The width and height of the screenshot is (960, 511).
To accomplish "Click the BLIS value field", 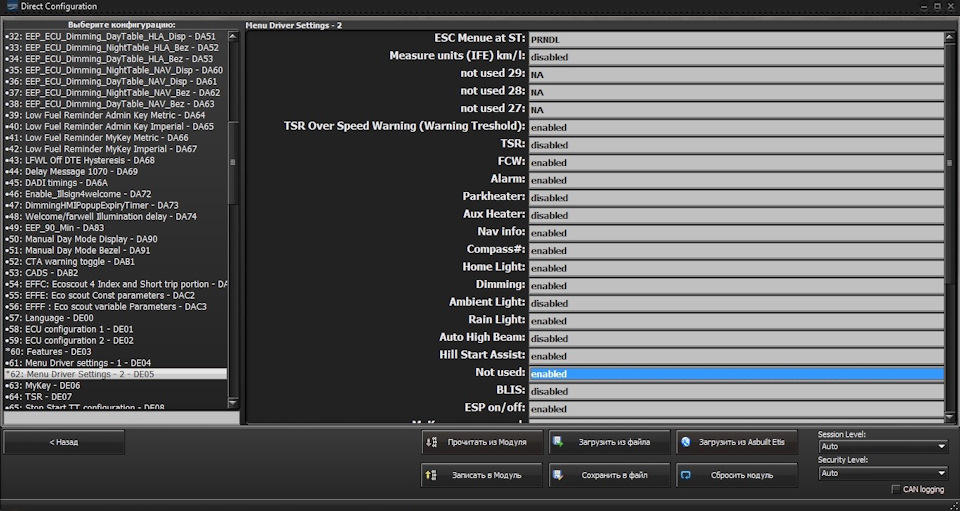I will [736, 392].
